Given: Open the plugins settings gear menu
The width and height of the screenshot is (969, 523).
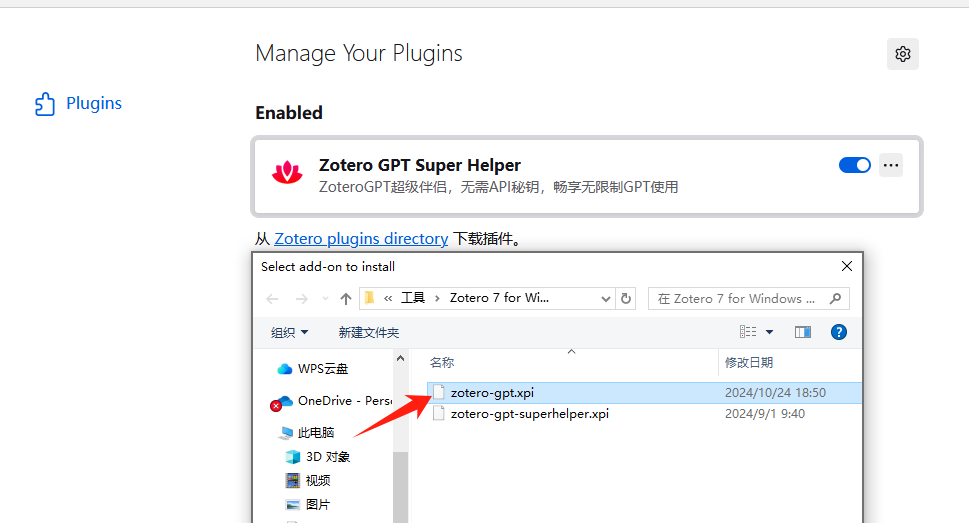Looking at the screenshot, I should coord(903,54).
